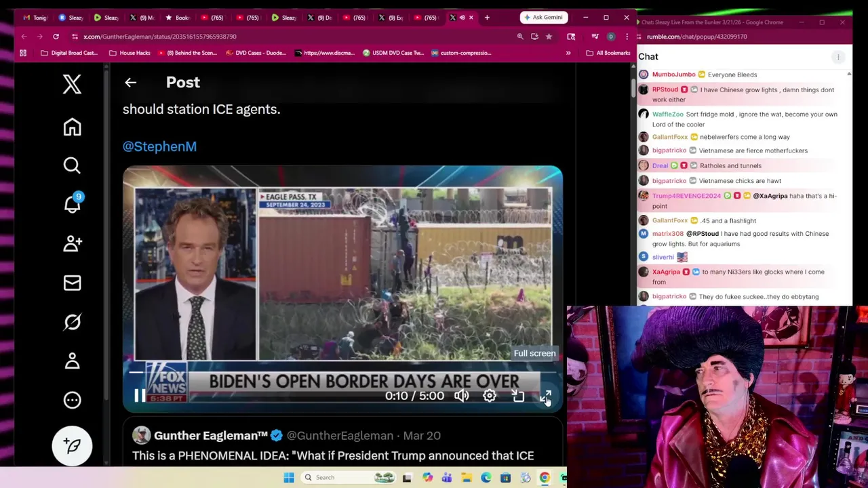Open the Explore search icon in sidebar
The width and height of the screenshot is (868, 488).
72,165
